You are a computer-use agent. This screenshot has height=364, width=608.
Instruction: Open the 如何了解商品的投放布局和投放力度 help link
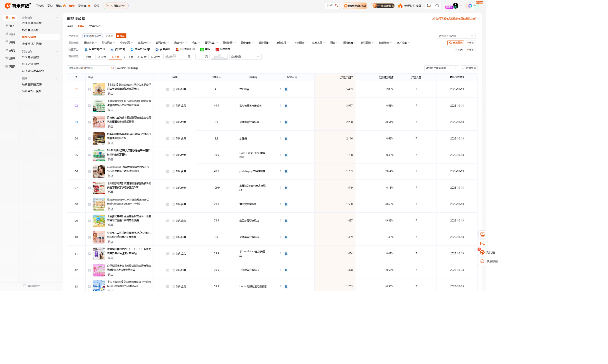454,19
